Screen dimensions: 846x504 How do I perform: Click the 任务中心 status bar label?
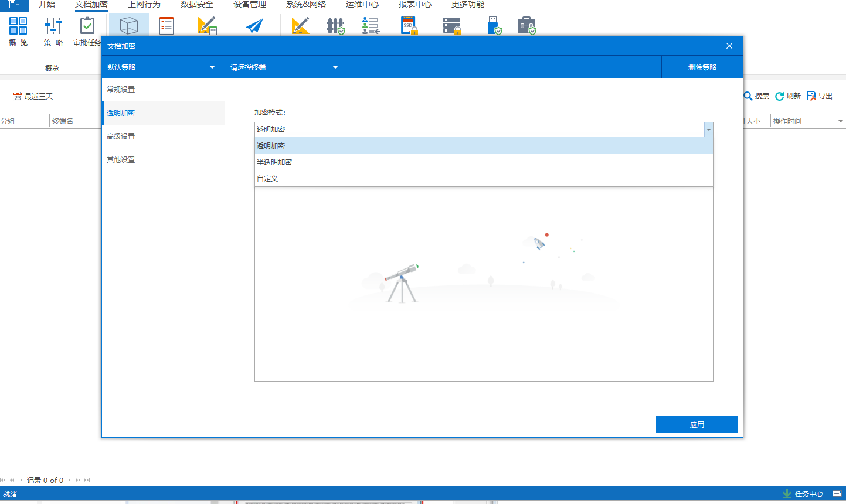point(809,494)
